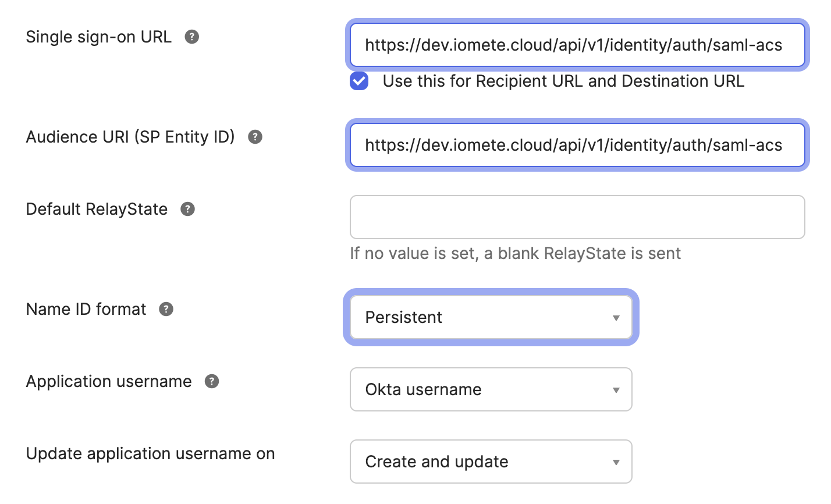Click the help icon next to Single sign-on URL

[x=192, y=37]
